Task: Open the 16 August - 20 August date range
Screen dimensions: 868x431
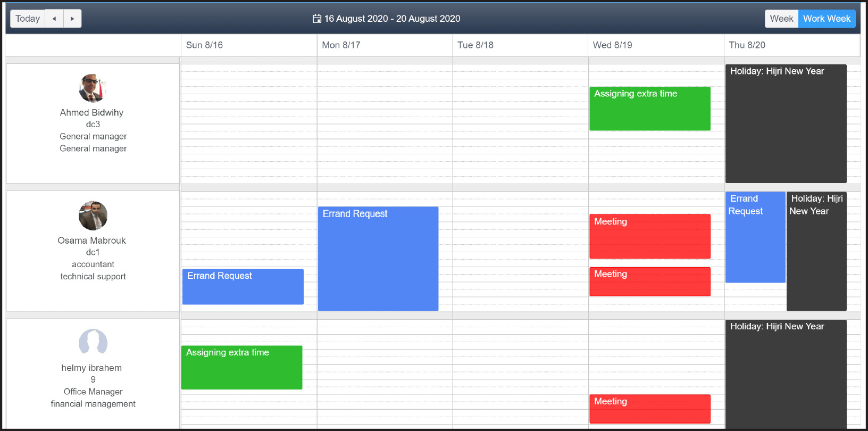Action: click(392, 19)
